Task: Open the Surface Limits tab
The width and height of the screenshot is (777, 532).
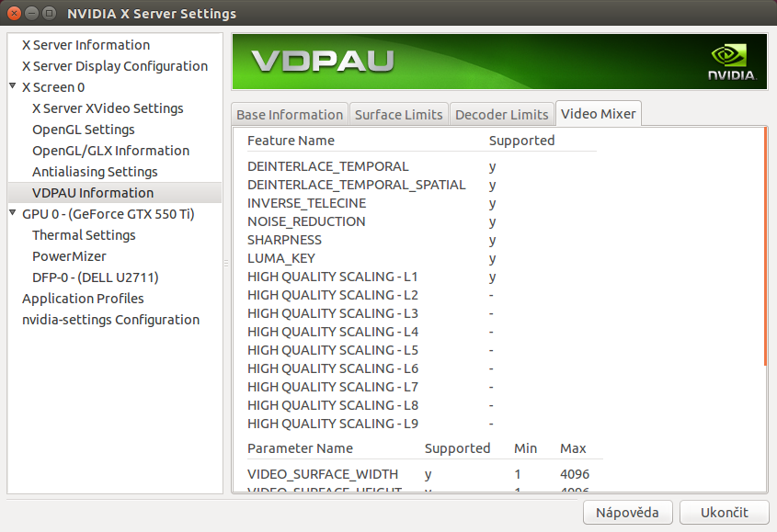Action: click(x=399, y=115)
